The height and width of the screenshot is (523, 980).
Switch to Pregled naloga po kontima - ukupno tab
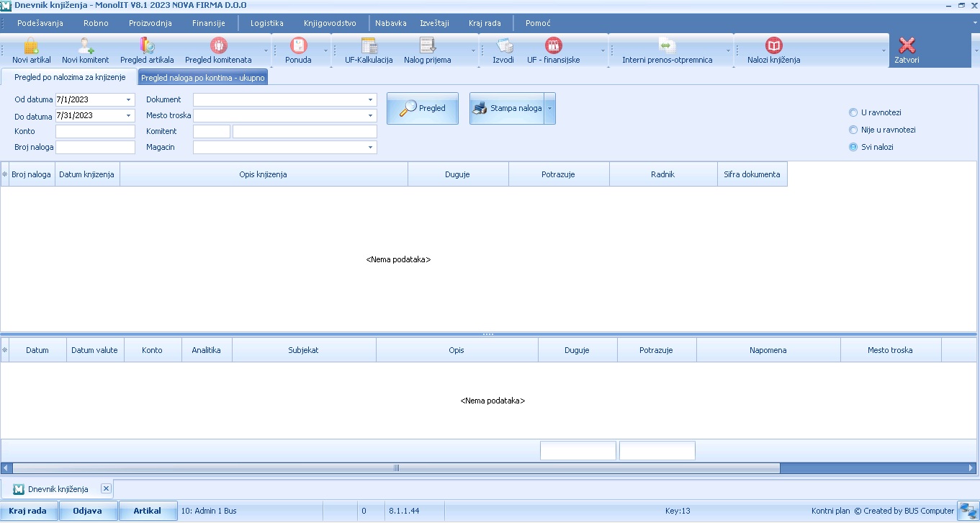pyautogui.click(x=203, y=77)
